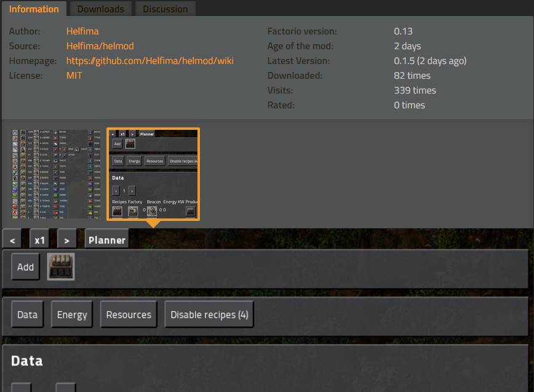
Task: Click the '0 times' rated value
Action: click(409, 105)
